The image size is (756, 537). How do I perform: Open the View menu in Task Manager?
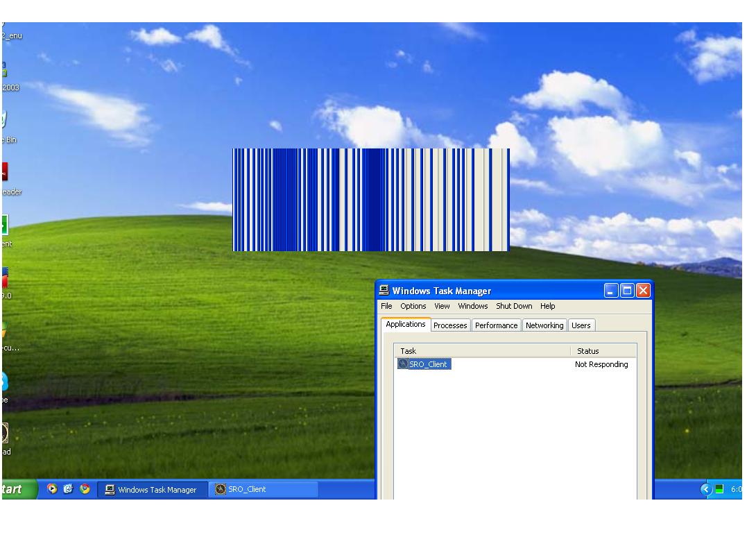[x=442, y=306]
